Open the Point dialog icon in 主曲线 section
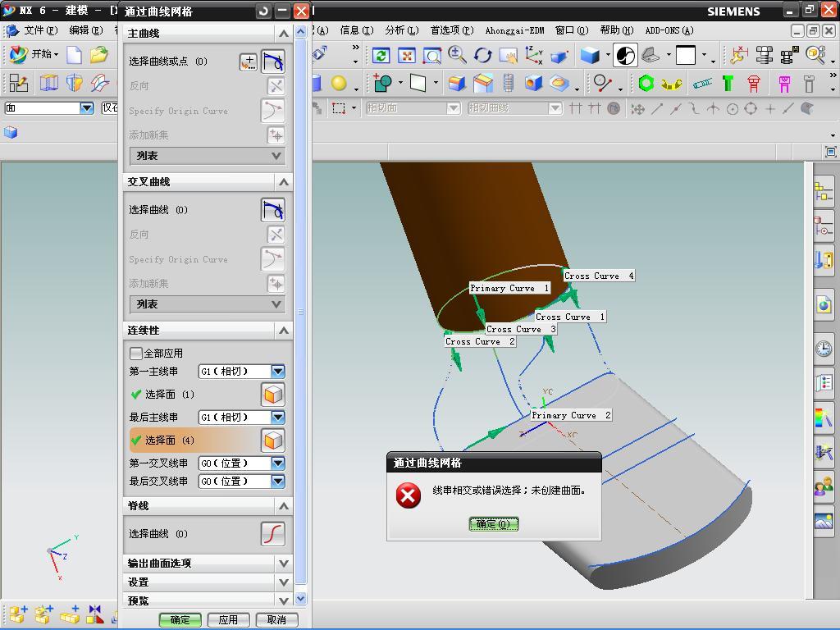The image size is (840, 630). pyautogui.click(x=248, y=62)
